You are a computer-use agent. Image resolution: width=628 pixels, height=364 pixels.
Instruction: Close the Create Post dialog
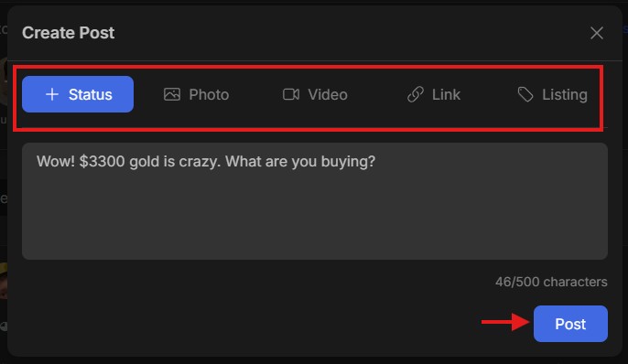tap(597, 33)
